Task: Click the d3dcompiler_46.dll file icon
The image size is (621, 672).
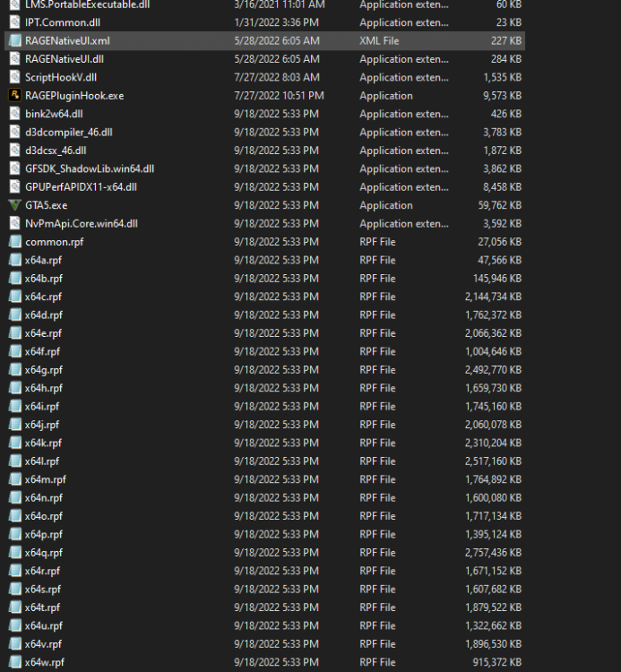Action: click(x=14, y=132)
